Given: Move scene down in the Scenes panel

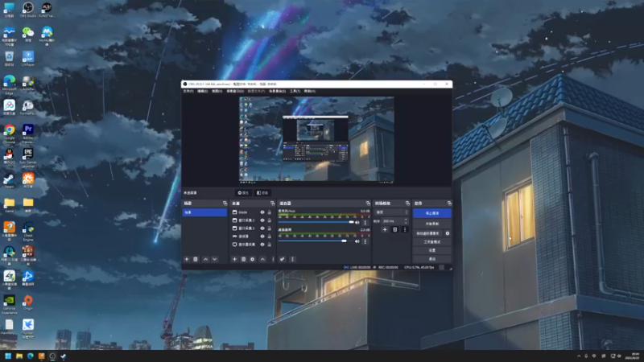Looking at the screenshot, I should [214, 259].
